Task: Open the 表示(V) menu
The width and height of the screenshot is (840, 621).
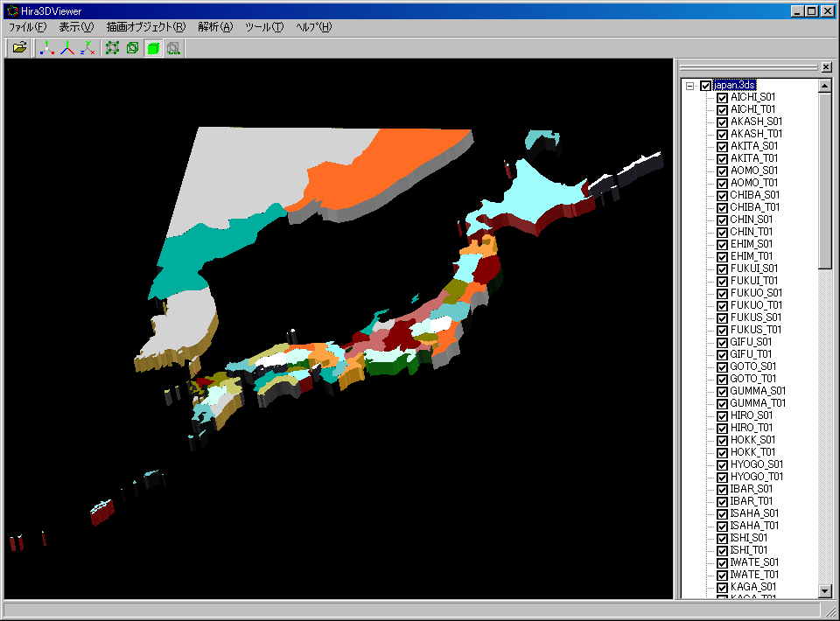Action: [76, 27]
